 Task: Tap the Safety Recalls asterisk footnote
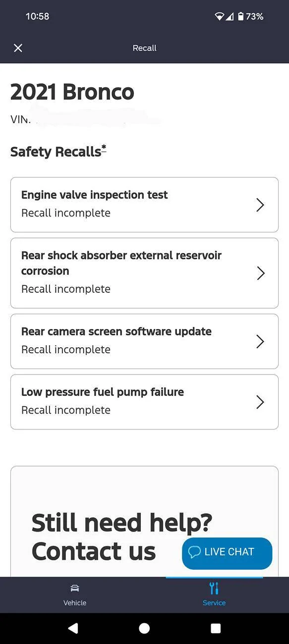coord(104,146)
